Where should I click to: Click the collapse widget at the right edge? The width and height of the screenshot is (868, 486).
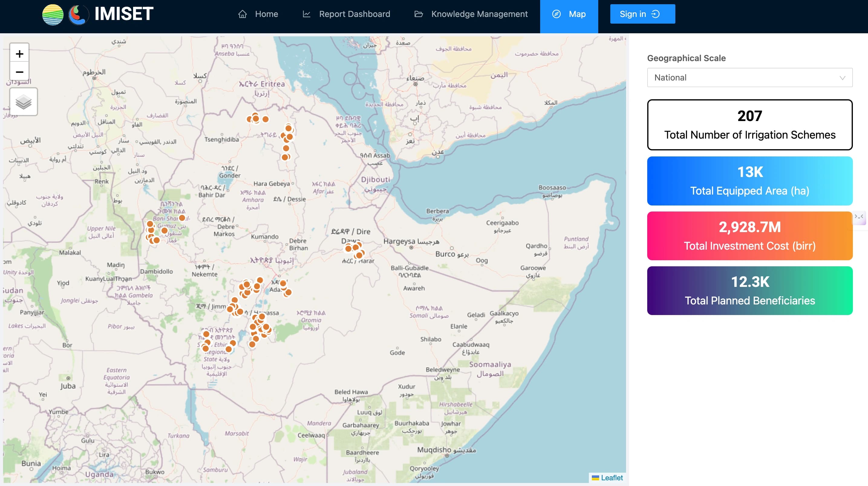(x=859, y=217)
